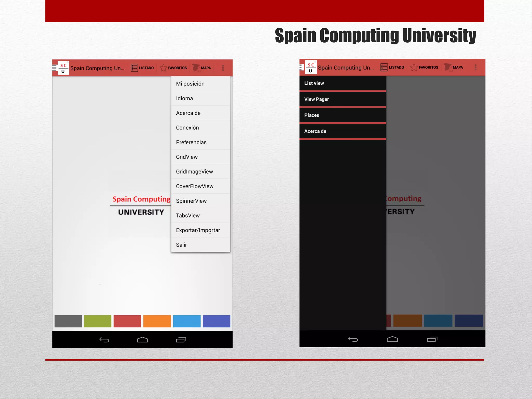This screenshot has width=532, height=399.
Task: Tap Android recent apps button in right phone
Action: 432,339
